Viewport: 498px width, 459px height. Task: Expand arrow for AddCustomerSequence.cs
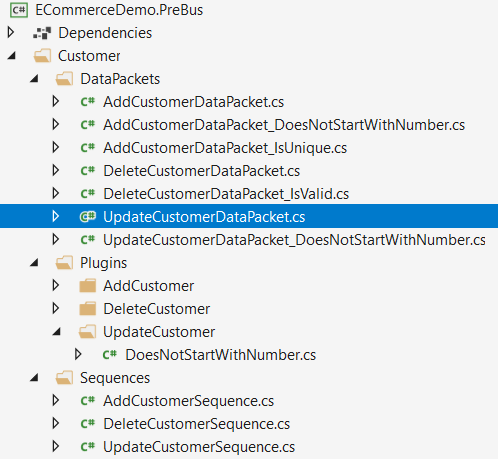coord(56,400)
